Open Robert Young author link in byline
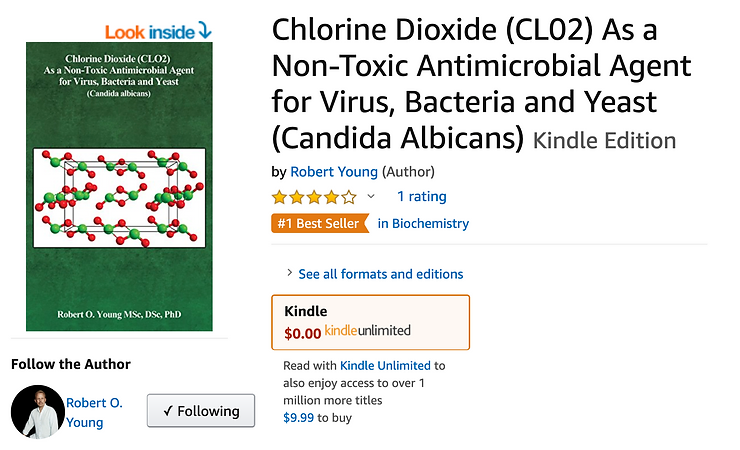This screenshot has height=450, width=740. (333, 171)
